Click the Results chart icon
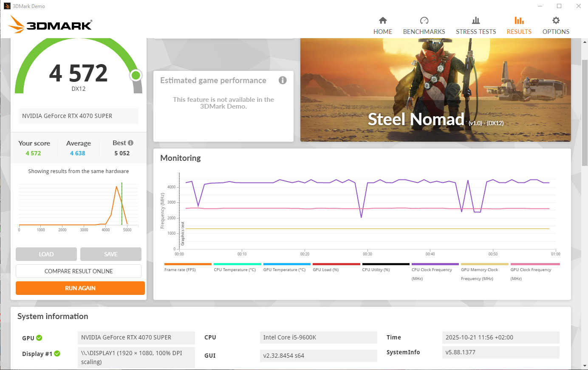 click(519, 20)
